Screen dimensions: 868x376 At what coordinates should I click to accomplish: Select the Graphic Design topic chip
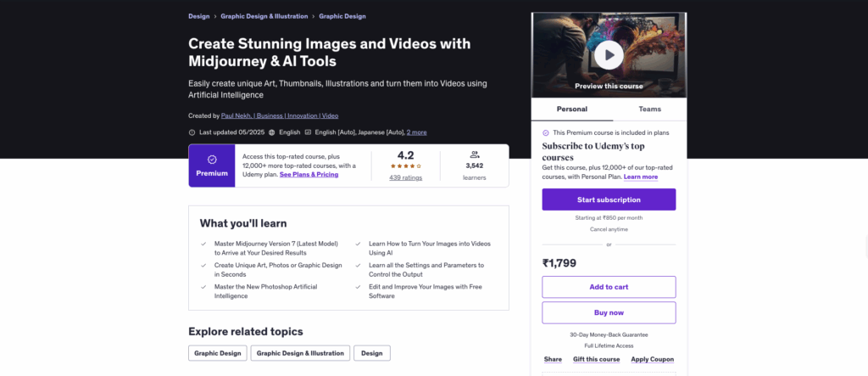[x=218, y=353]
